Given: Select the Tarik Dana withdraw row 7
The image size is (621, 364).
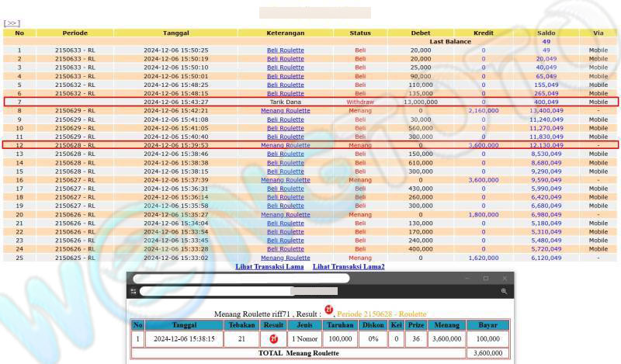Looking at the screenshot, I should tap(285, 102).
